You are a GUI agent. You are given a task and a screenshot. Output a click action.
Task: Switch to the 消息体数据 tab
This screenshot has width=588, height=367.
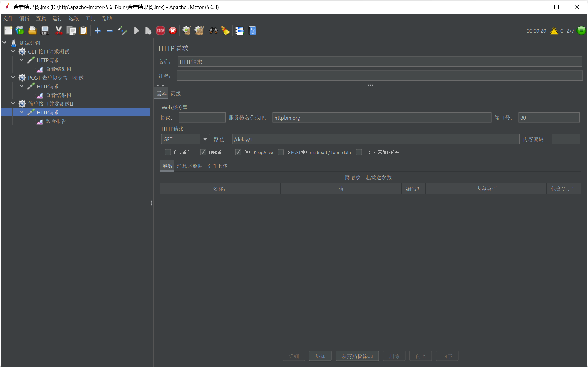click(190, 166)
